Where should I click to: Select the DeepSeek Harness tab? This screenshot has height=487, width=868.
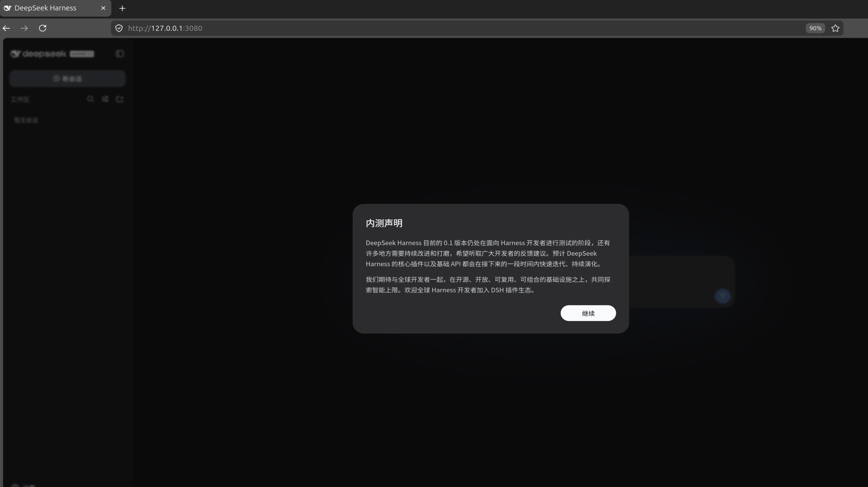pyautogui.click(x=56, y=8)
